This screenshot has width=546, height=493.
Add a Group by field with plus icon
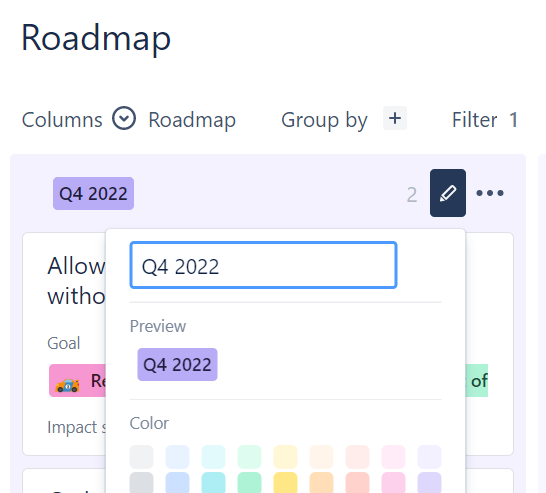pos(395,118)
